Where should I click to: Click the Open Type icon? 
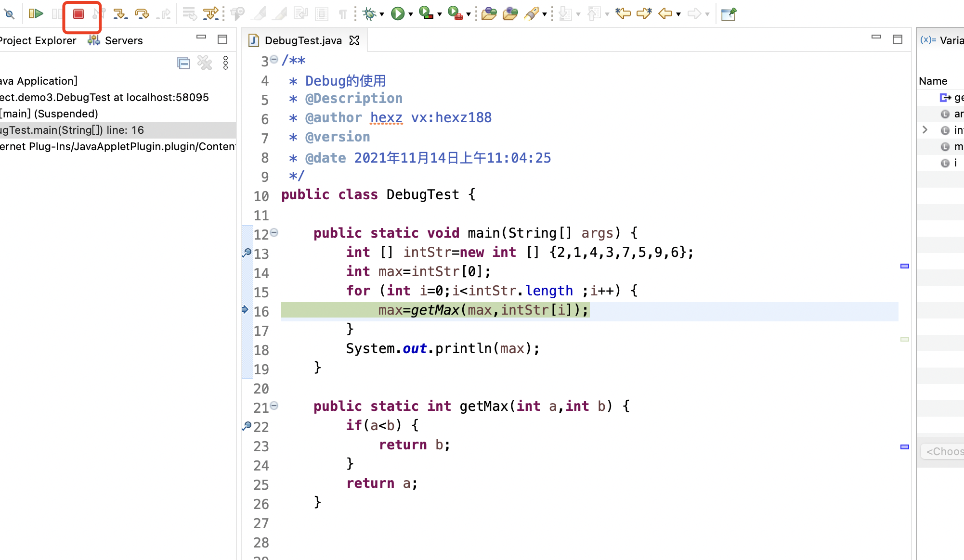[x=489, y=13]
